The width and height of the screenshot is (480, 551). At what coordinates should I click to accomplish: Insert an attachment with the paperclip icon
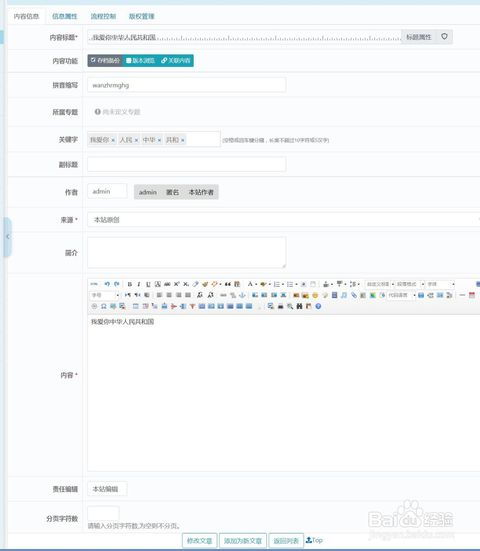pos(354,295)
